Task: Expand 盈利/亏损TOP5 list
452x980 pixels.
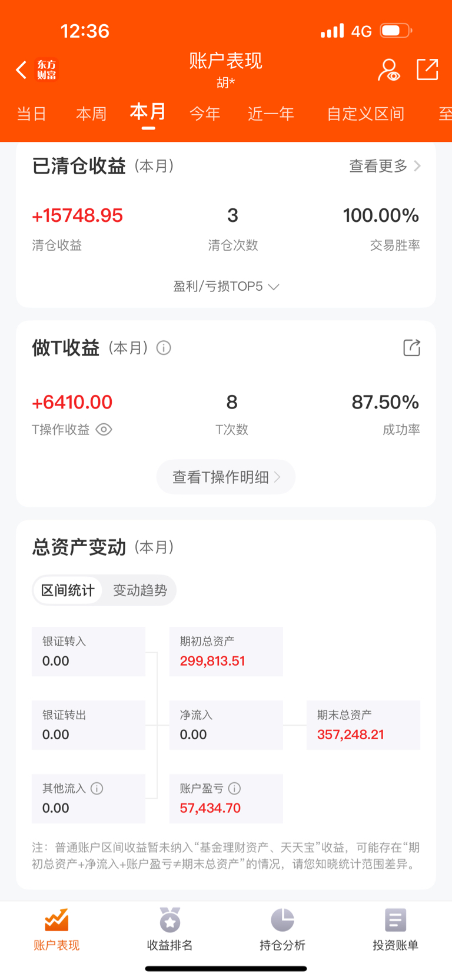Action: click(226, 287)
